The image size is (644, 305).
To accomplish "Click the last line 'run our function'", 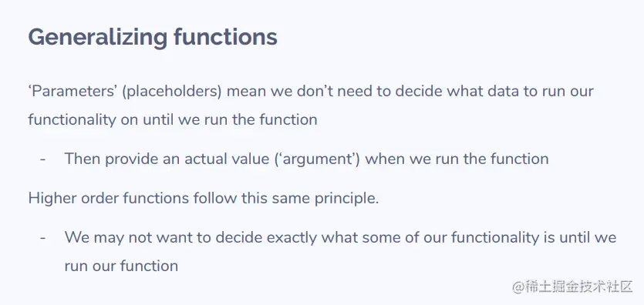I will point(121,266).
